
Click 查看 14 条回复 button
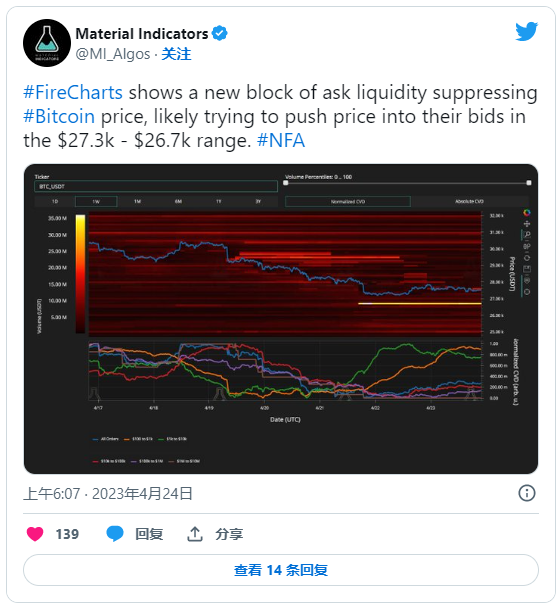(281, 570)
